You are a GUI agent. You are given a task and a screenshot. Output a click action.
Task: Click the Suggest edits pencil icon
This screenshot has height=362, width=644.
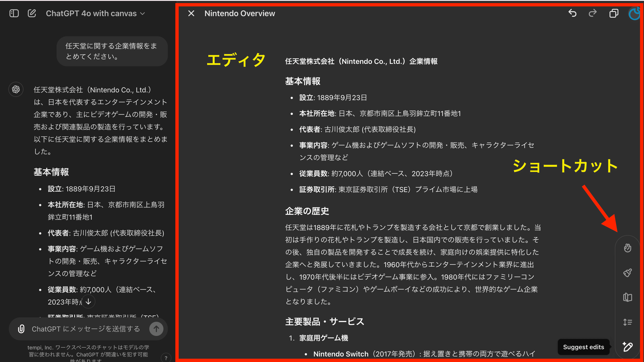[627, 347]
